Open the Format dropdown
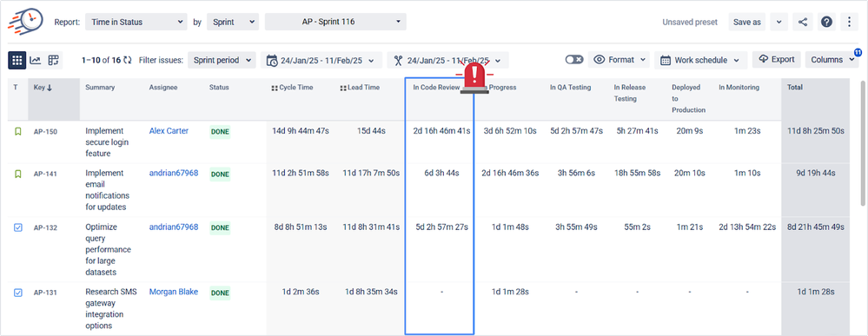 click(619, 60)
